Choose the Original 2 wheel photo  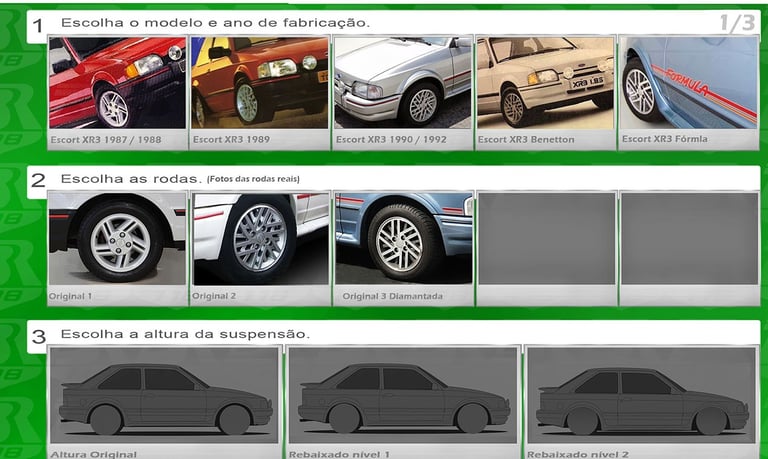[261, 239]
